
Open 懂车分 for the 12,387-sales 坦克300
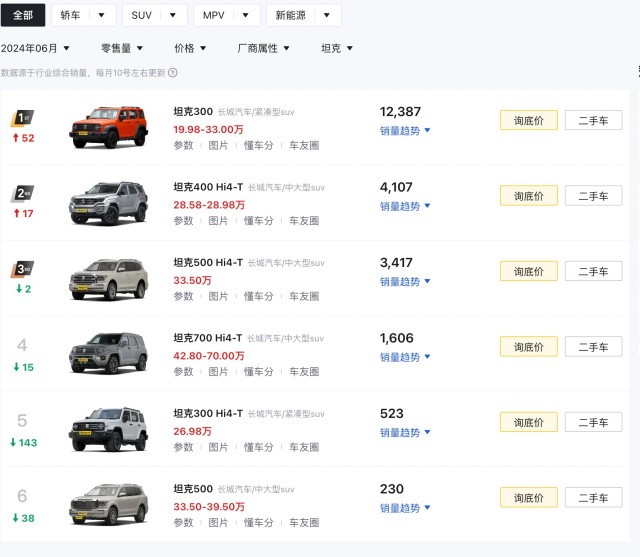click(x=258, y=146)
